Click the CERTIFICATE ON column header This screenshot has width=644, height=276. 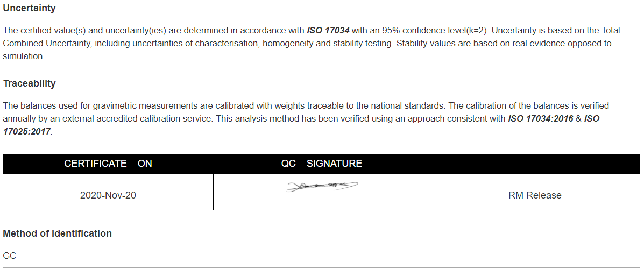click(x=108, y=164)
